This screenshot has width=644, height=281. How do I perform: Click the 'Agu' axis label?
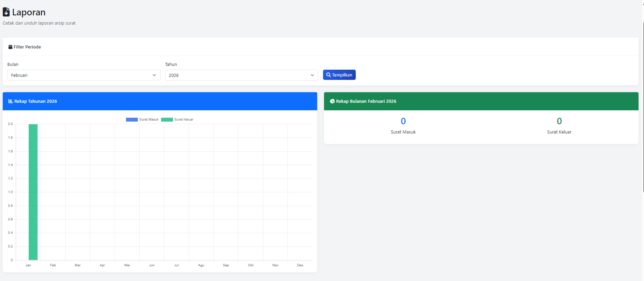[x=201, y=265]
